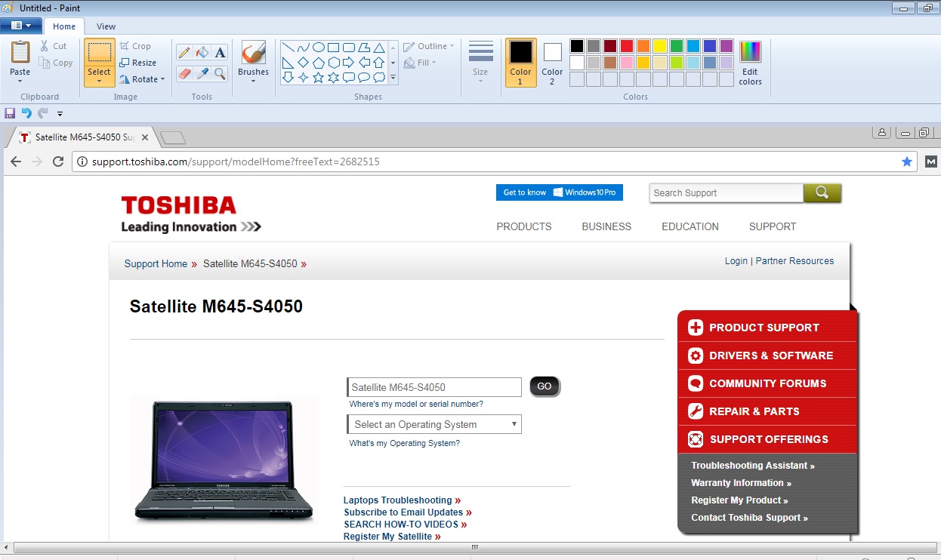Image resolution: width=941 pixels, height=560 pixels.
Task: Follow the Support Home breadcrumb link
Action: (x=156, y=264)
